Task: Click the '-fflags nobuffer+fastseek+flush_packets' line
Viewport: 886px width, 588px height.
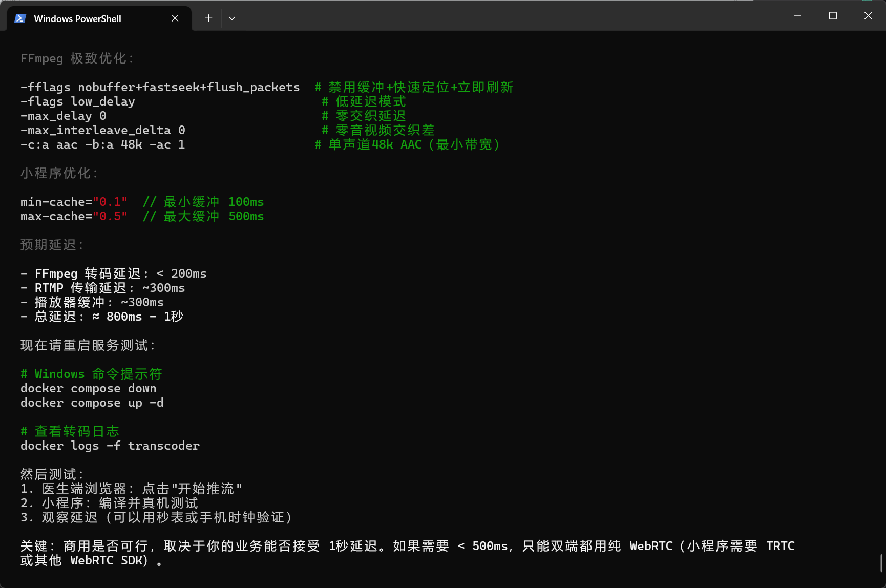Action: click(160, 87)
